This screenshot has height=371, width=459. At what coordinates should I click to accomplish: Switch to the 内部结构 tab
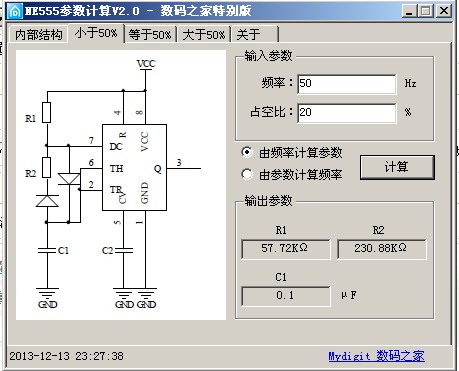[x=39, y=34]
